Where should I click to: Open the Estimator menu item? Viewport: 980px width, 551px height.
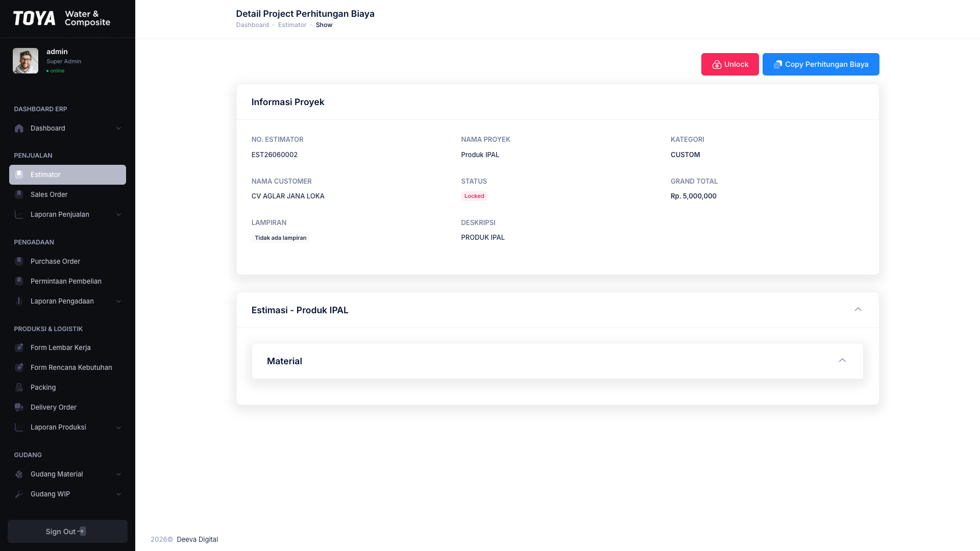click(x=67, y=175)
